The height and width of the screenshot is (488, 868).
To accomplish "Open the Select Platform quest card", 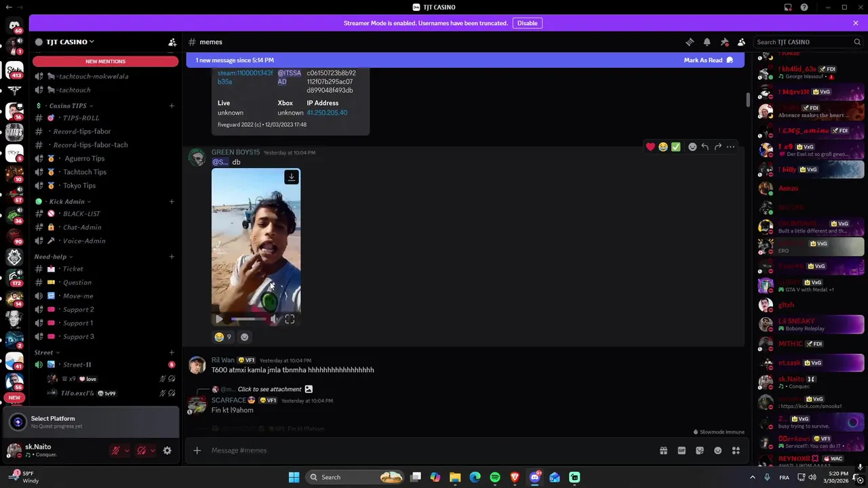I will 92,422.
